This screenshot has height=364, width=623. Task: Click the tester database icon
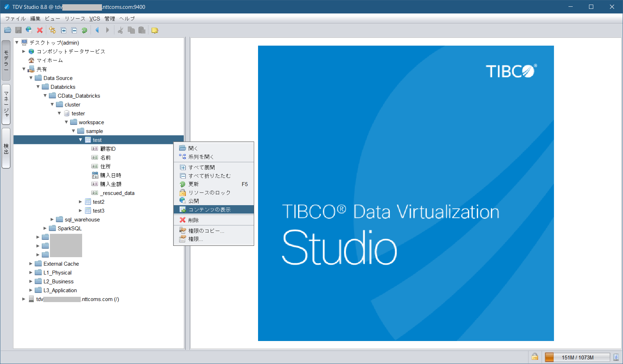[x=67, y=113]
